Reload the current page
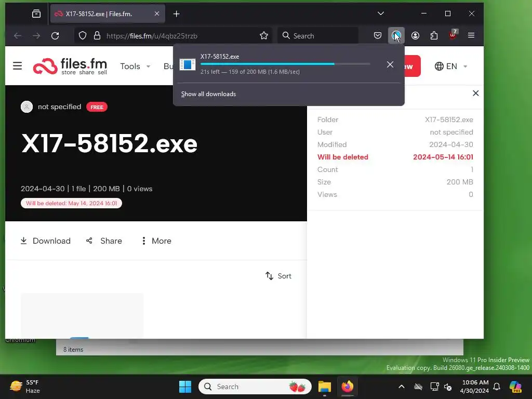 coord(55,36)
